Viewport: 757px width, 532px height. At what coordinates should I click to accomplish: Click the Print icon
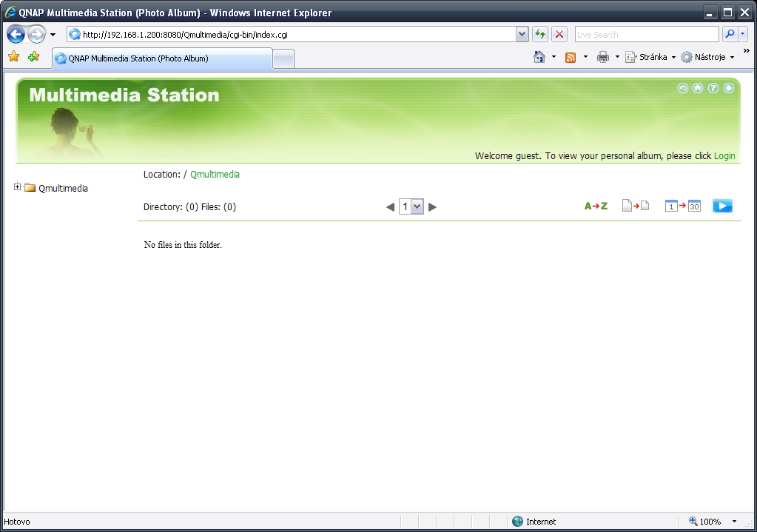602,58
